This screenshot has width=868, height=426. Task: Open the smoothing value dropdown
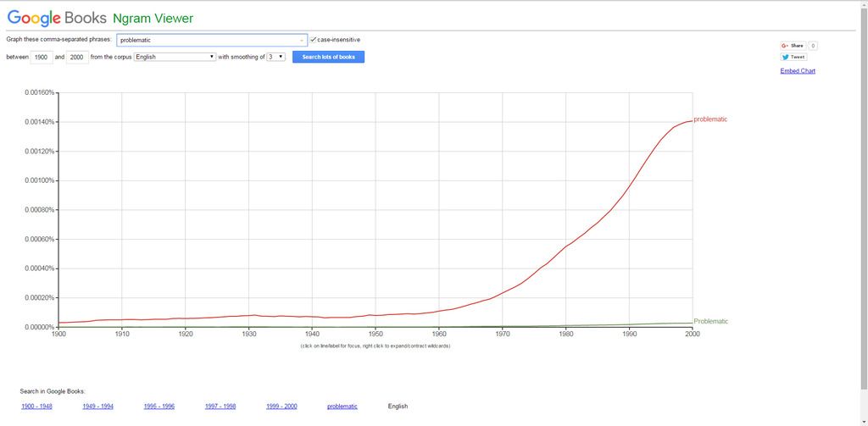(x=276, y=57)
